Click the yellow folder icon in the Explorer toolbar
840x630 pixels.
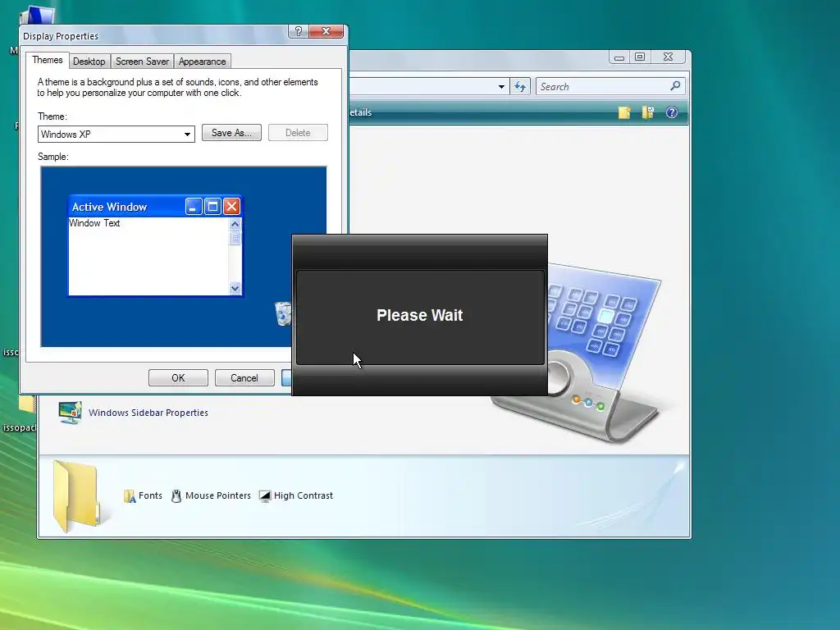pyautogui.click(x=624, y=112)
